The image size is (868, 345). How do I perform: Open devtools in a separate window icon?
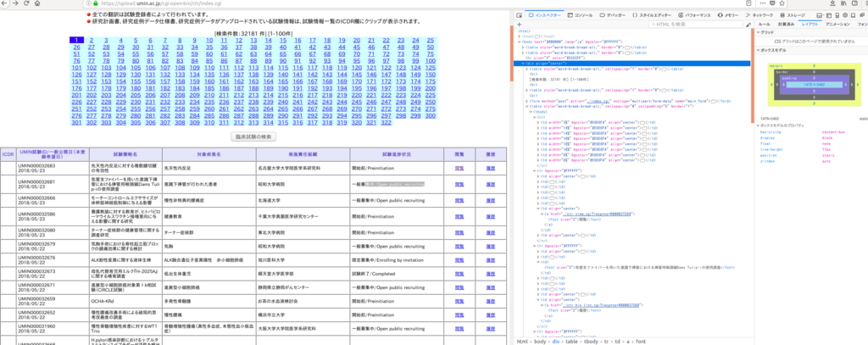tap(861, 15)
